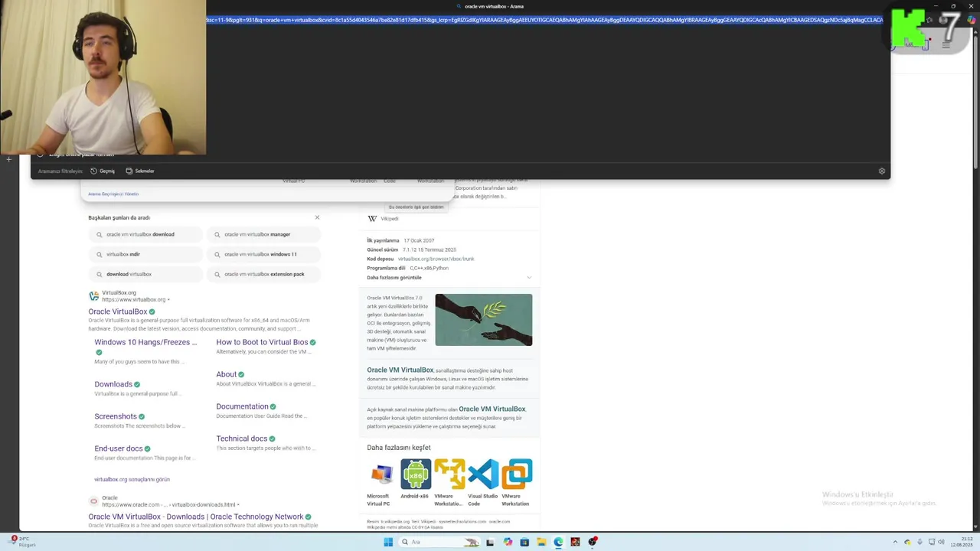Select the 'virtualbox indir' related search
The width and height of the screenshot is (980, 551).
click(145, 254)
